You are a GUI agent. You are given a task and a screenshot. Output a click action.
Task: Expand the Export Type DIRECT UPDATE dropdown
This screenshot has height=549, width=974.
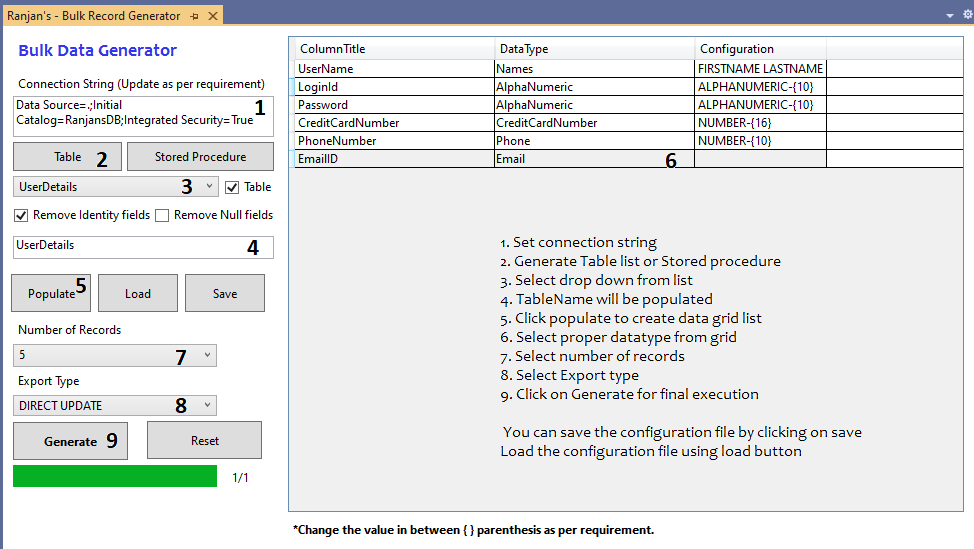pos(207,405)
